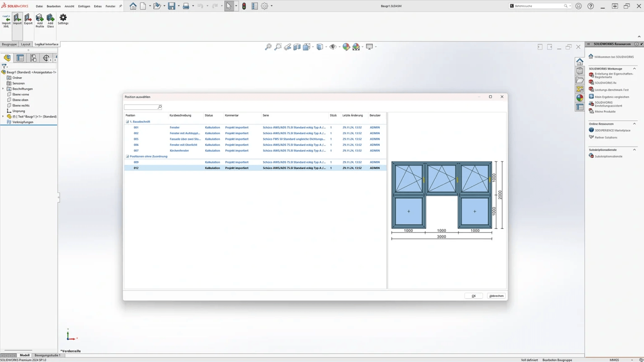
Task: Expand the Beschriftungen tree node
Action: click(x=3, y=89)
